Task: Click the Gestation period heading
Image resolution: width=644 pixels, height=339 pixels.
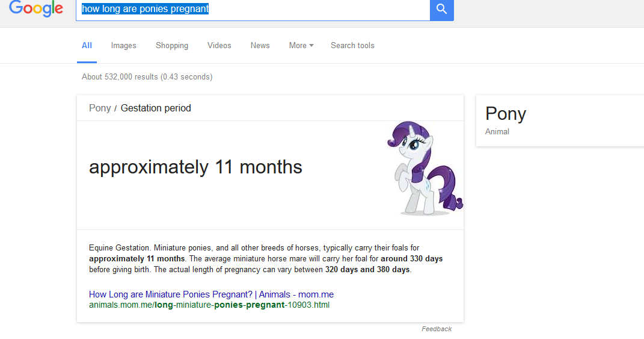Action: 156,108
